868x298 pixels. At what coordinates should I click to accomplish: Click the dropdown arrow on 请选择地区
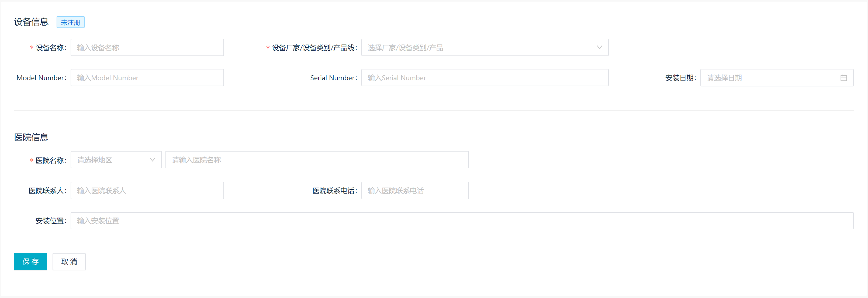pos(153,160)
